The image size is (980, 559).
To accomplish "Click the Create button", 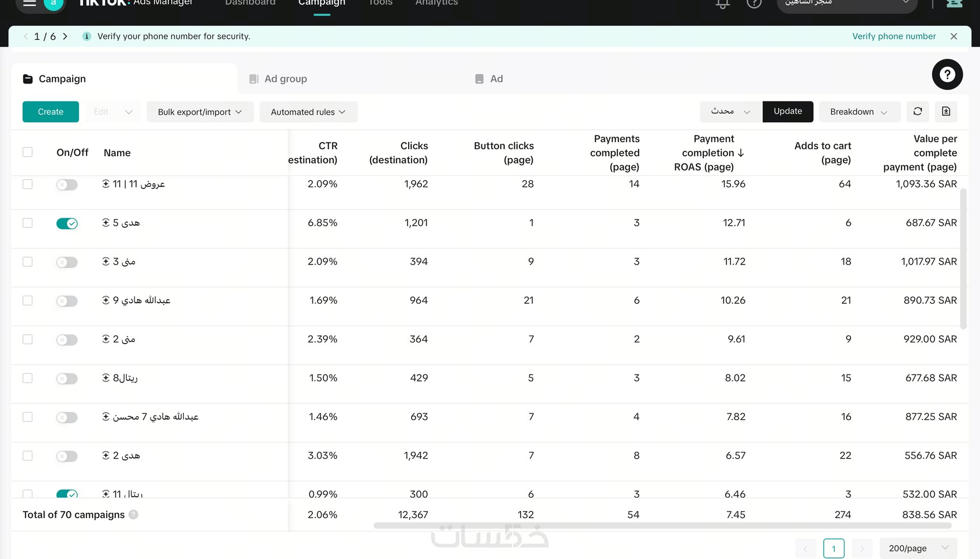I will tap(51, 112).
